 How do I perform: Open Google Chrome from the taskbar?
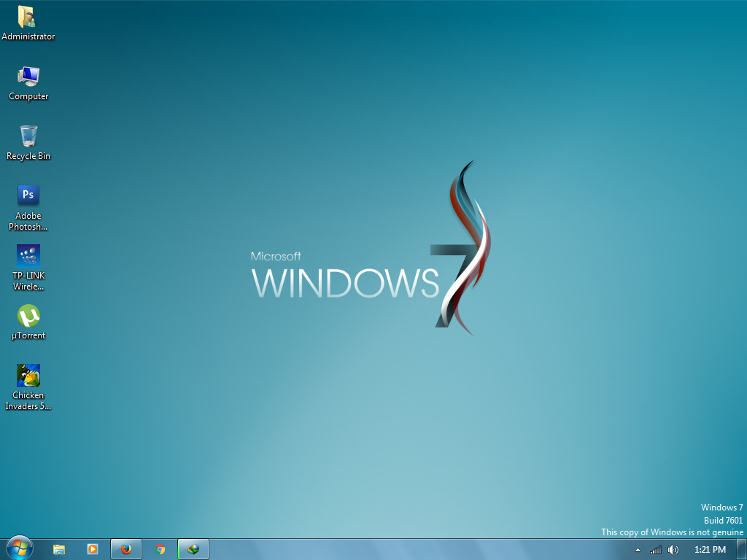point(160,548)
